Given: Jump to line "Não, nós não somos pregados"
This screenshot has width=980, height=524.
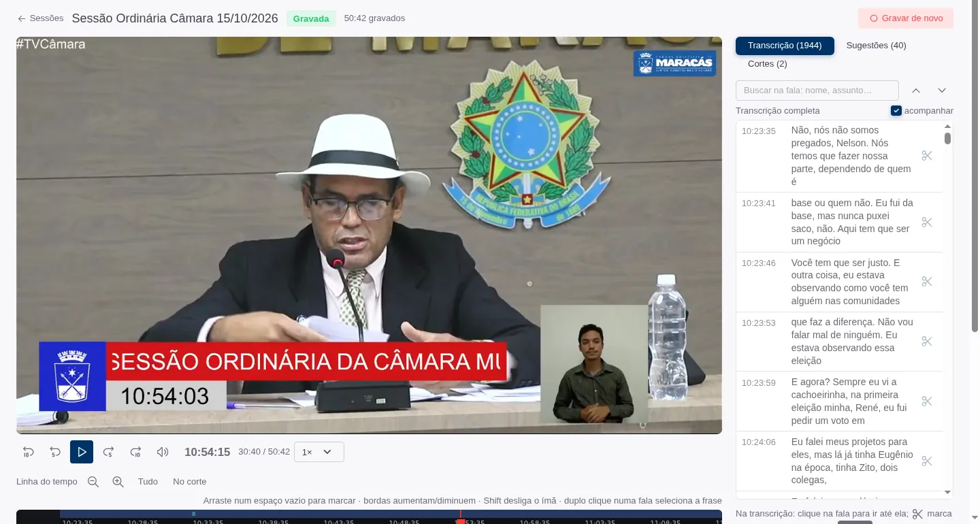Looking at the screenshot, I should (851, 156).
